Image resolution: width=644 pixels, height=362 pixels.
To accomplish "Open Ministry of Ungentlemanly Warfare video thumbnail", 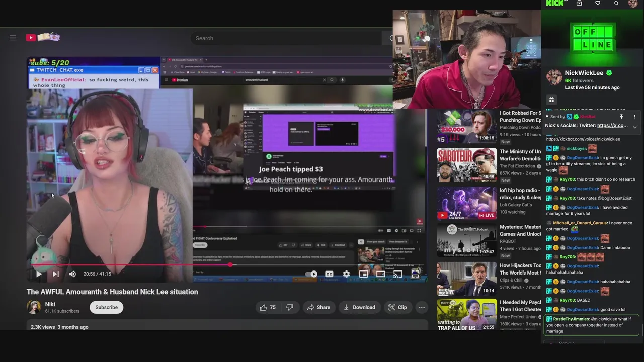I will tap(466, 164).
